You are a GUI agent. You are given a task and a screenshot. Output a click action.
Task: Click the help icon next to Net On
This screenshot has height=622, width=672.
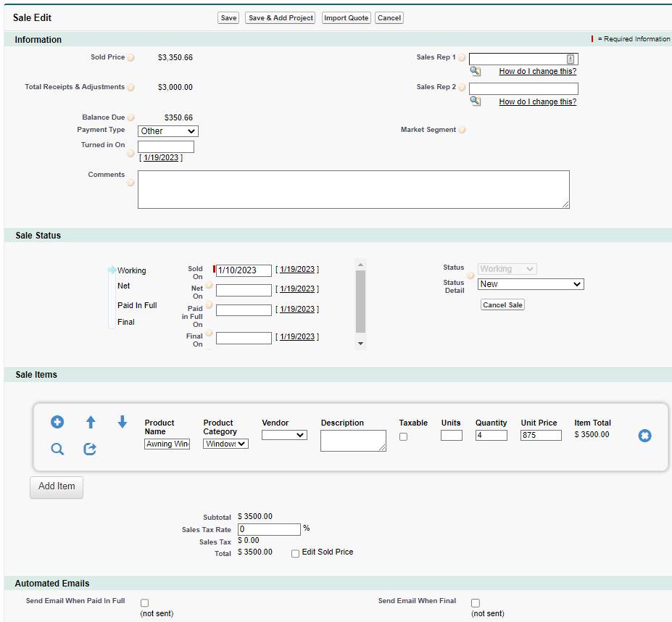pyautogui.click(x=209, y=285)
